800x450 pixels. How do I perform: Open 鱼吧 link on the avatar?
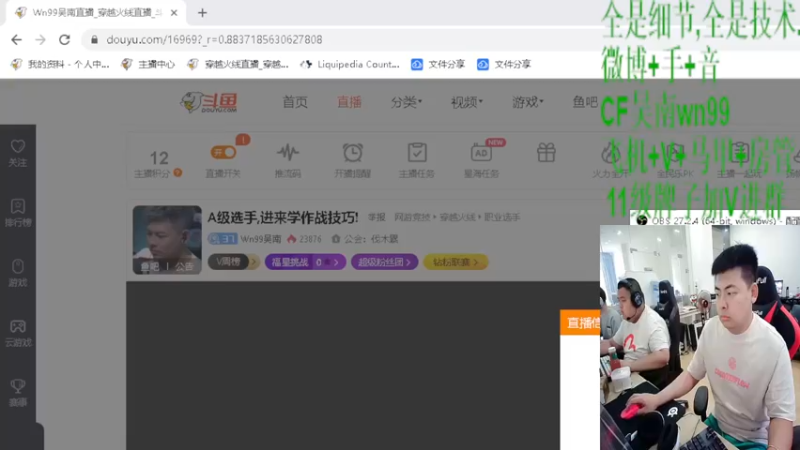(x=149, y=266)
